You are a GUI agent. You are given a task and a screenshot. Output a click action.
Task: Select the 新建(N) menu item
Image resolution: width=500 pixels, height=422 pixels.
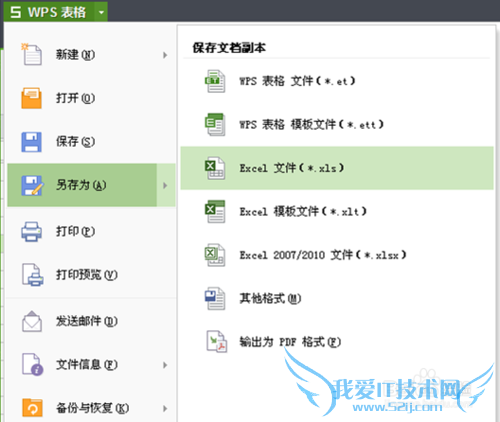[91, 55]
